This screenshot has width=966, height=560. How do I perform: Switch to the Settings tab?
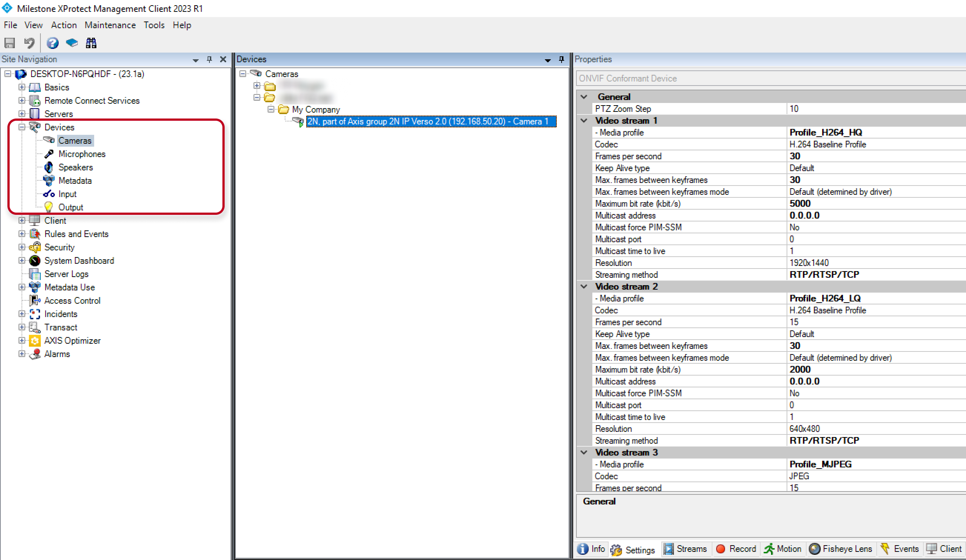(633, 550)
